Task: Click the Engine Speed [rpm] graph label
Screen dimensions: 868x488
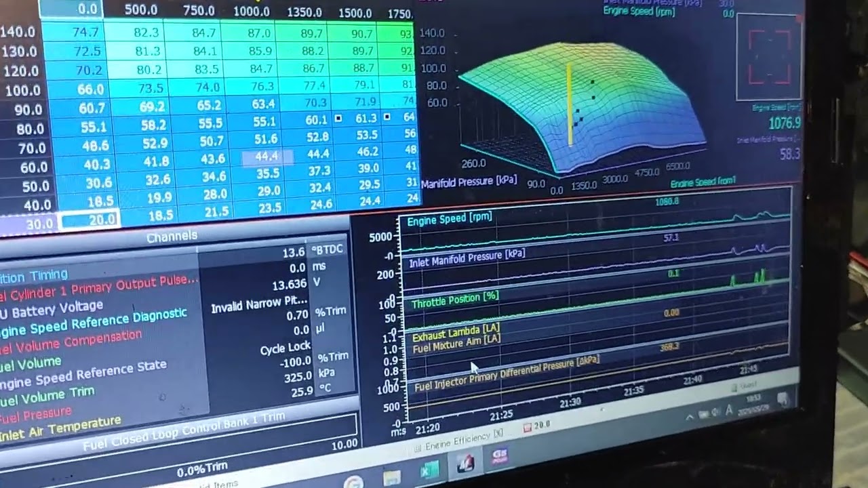Action: pyautogui.click(x=450, y=218)
